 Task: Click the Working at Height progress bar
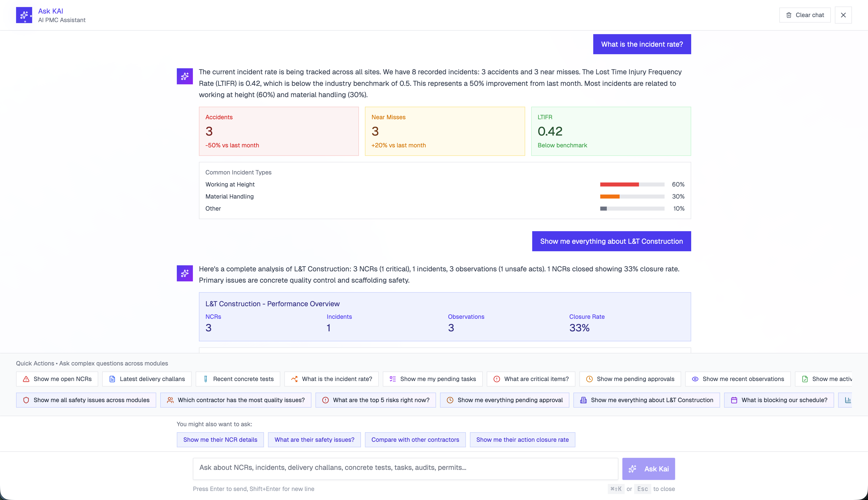[x=632, y=184]
